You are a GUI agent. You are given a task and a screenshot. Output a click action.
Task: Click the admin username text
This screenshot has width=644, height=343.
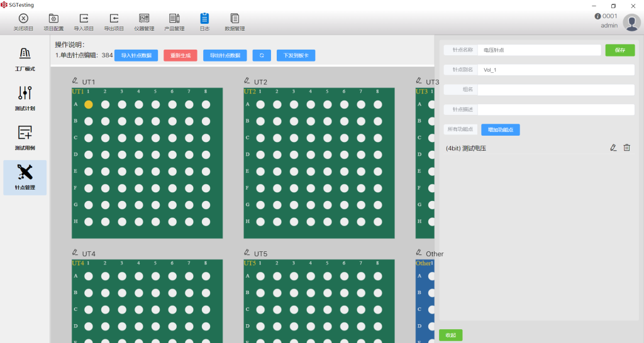(609, 25)
